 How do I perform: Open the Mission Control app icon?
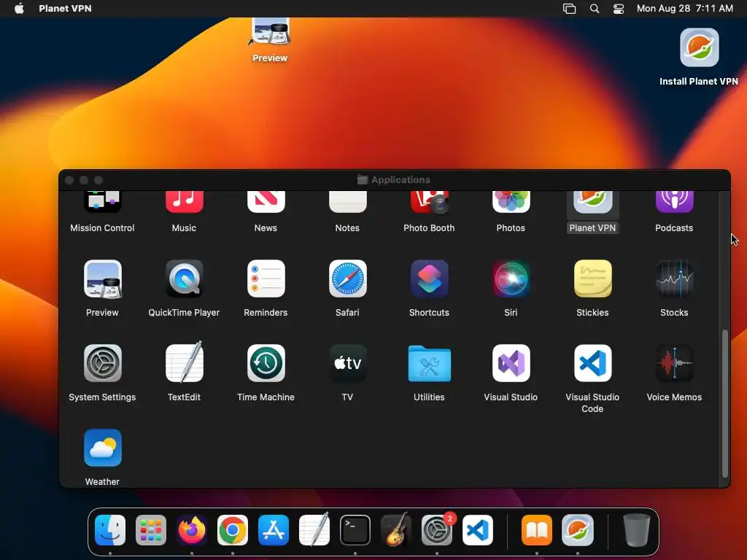coord(102,201)
